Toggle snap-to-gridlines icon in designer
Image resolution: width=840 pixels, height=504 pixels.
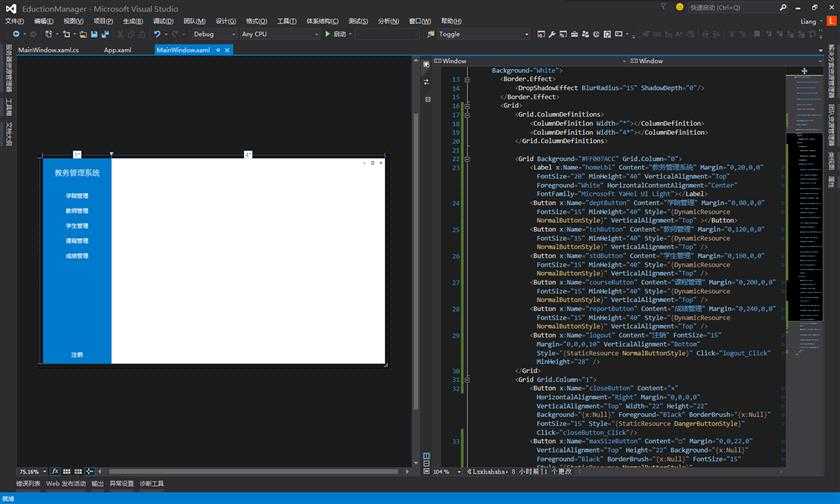tap(78, 471)
